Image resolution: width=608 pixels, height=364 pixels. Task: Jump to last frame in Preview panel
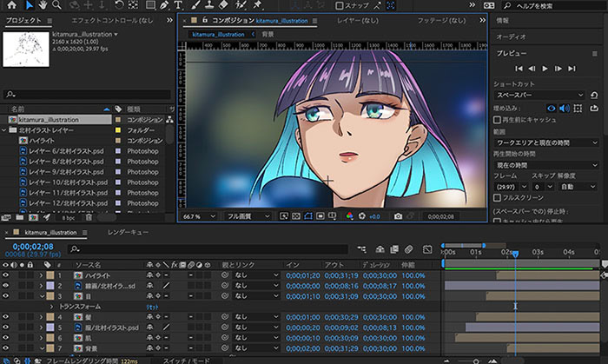[x=572, y=69]
